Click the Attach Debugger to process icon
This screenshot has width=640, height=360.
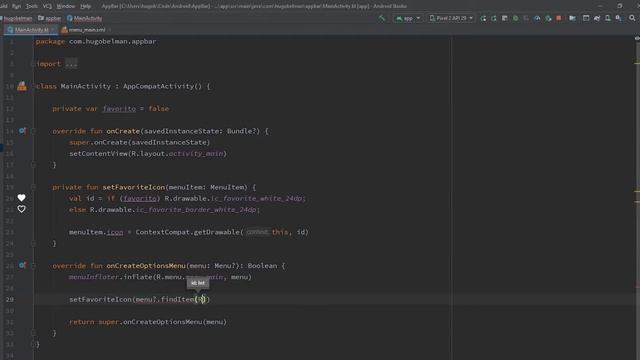coord(548,18)
